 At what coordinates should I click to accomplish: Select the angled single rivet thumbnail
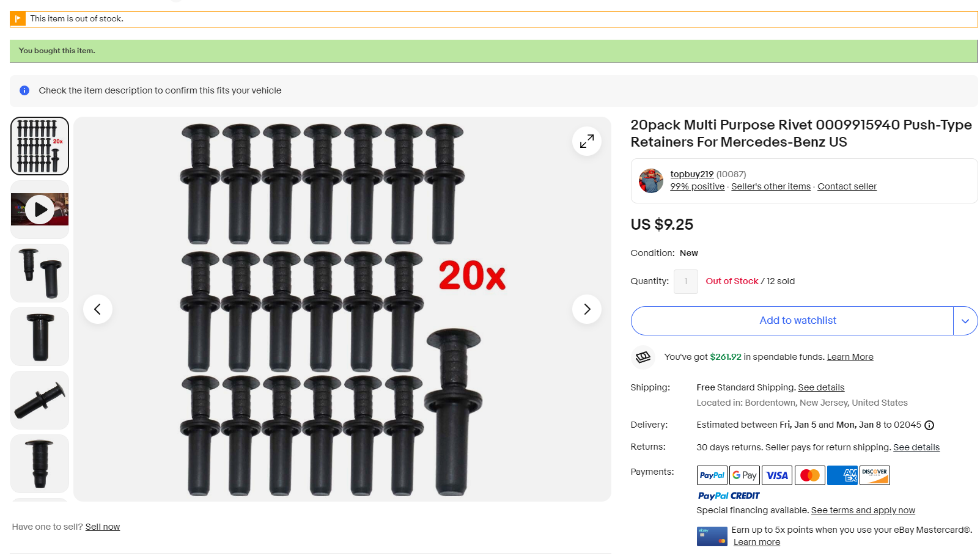pyautogui.click(x=40, y=400)
